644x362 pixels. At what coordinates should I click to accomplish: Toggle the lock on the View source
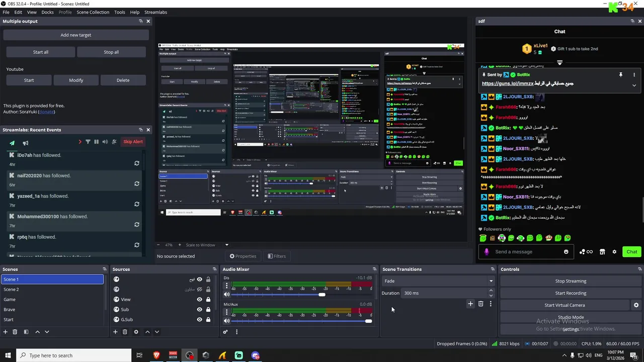click(x=208, y=300)
